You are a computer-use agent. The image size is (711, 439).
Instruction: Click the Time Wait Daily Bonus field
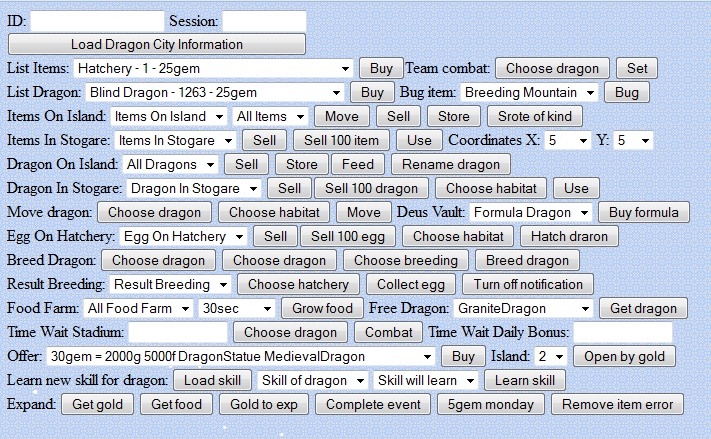[623, 332]
